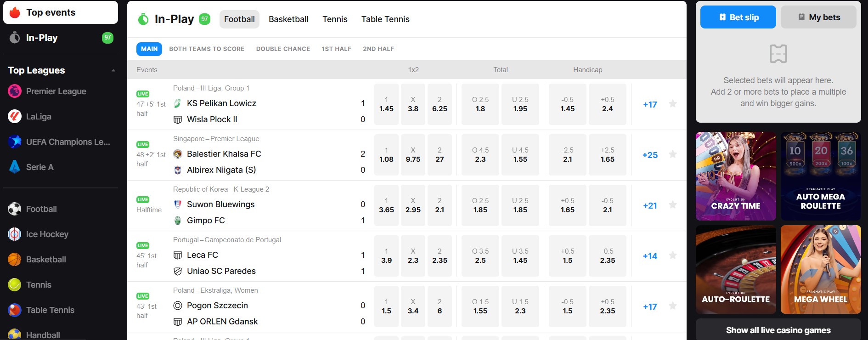
Task: Switch to the Tennis tab
Action: click(335, 19)
